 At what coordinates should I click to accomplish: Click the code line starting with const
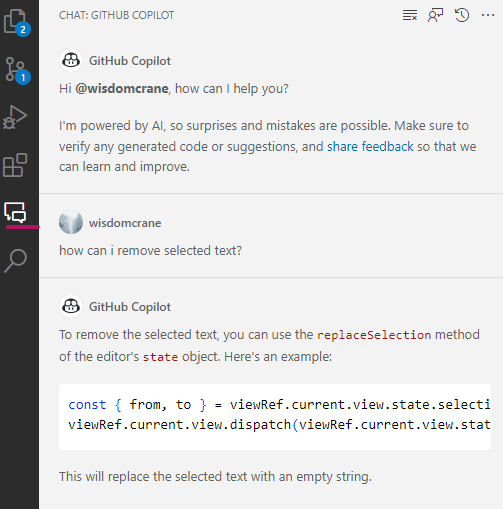pyautogui.click(x=279, y=405)
